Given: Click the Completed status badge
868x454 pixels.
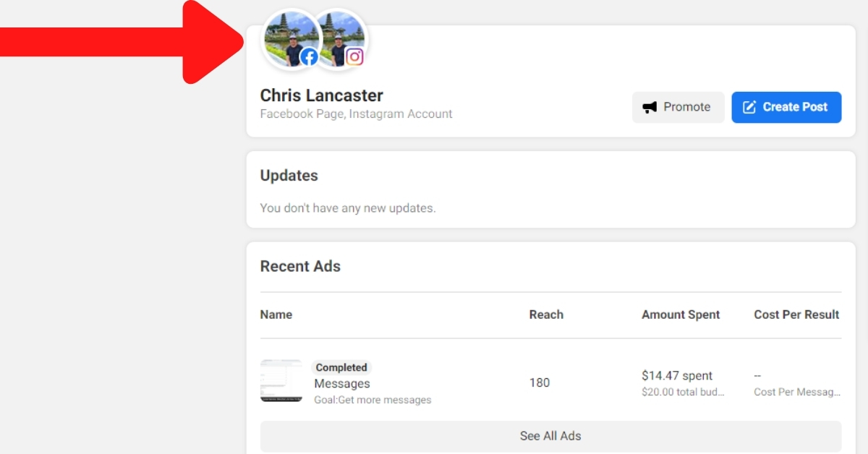Looking at the screenshot, I should [341, 367].
